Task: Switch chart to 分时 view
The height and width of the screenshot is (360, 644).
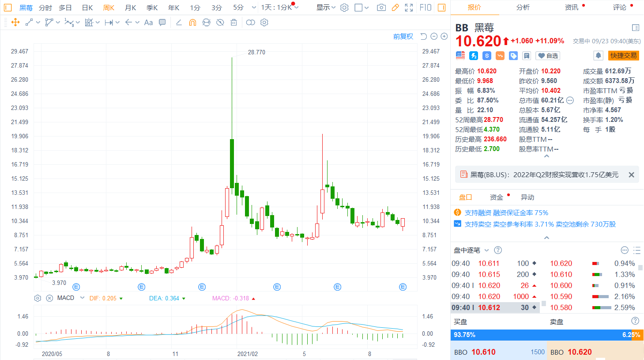Action: (45, 8)
